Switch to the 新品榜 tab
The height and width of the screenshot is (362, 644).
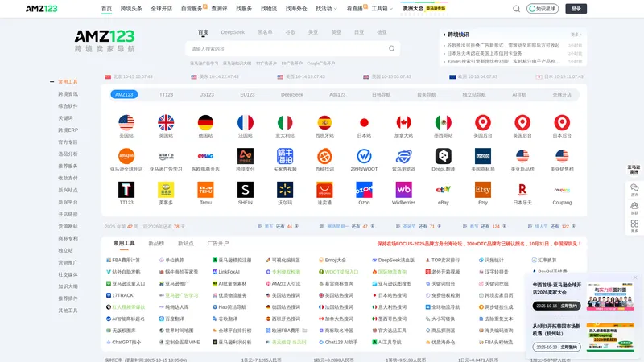(156, 243)
